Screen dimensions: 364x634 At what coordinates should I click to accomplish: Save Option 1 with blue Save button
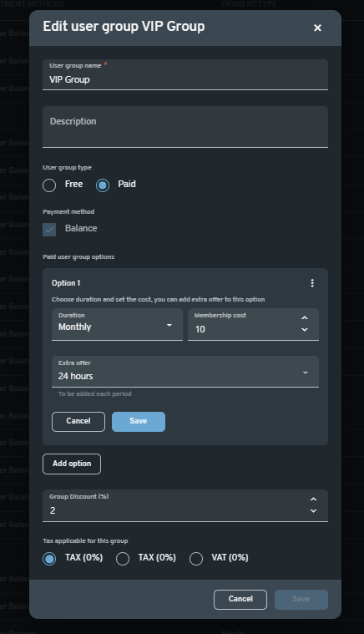coord(138,421)
